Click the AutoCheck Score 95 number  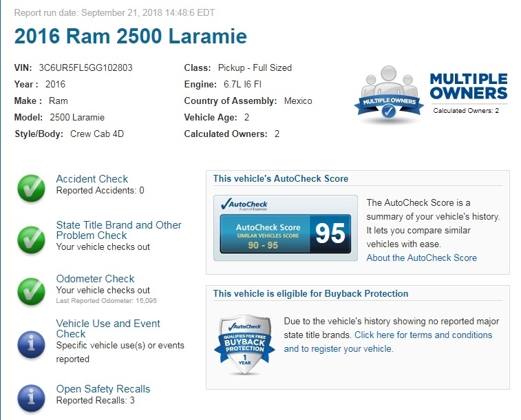(330, 233)
